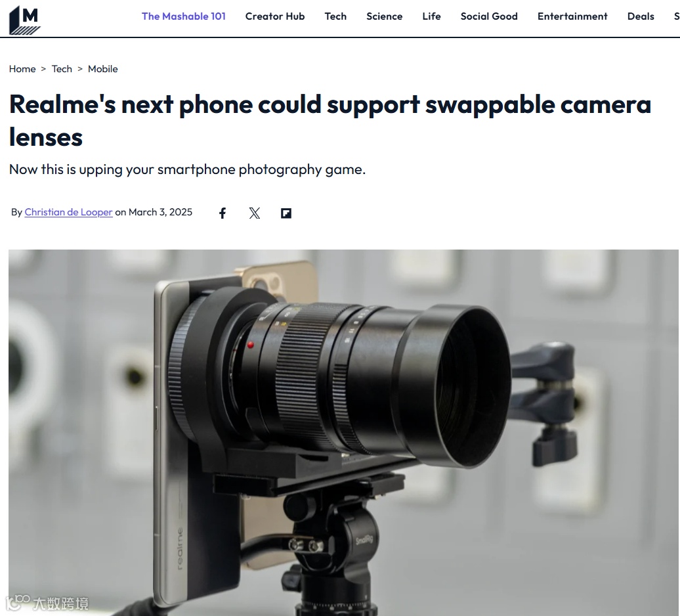This screenshot has height=616, width=680.
Task: Open the Entertainment section
Action: pos(572,16)
